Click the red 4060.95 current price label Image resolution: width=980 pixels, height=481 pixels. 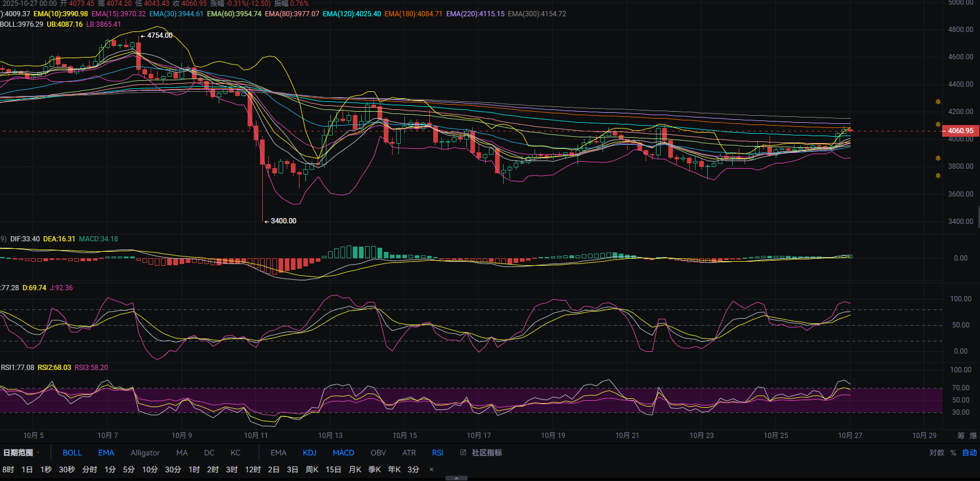(x=960, y=131)
